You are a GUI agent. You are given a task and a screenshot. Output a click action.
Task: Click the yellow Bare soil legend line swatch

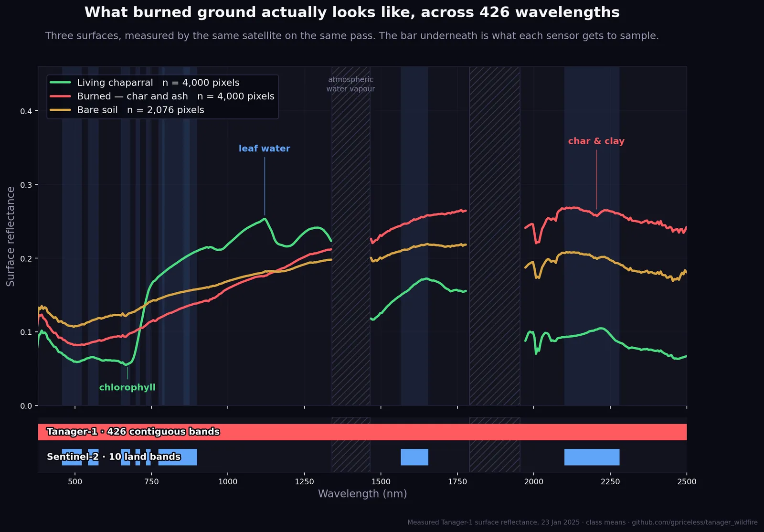61,110
